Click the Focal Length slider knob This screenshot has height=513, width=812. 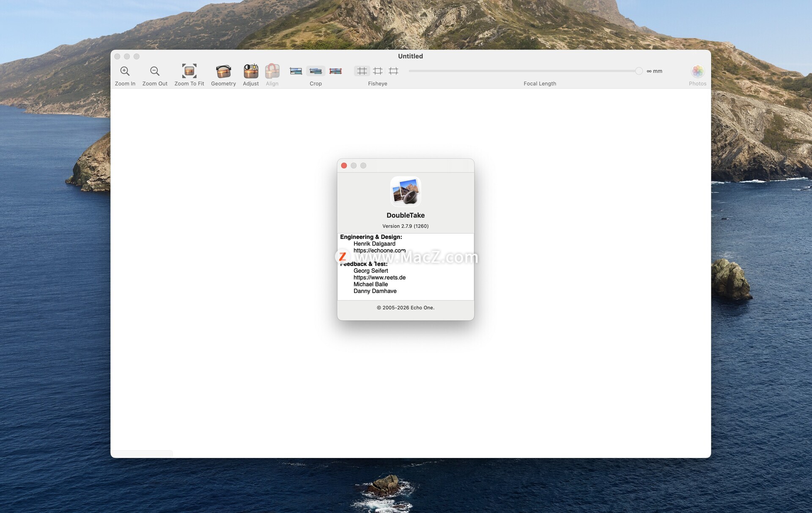[x=639, y=71]
